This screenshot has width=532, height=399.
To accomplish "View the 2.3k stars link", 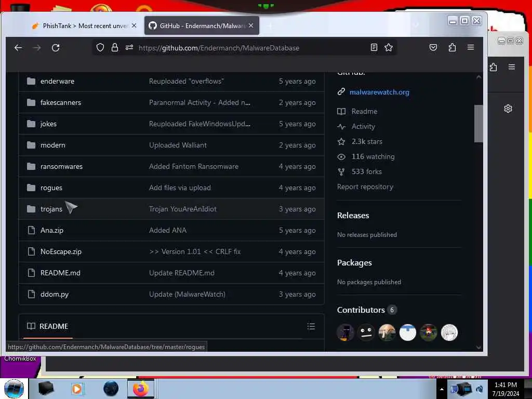I will tap(367, 141).
